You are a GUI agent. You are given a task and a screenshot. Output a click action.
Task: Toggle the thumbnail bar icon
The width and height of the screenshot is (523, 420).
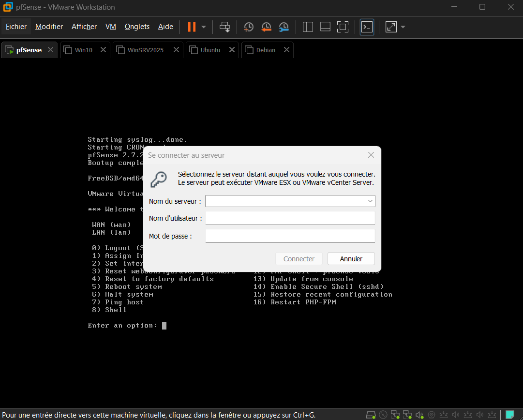(x=325, y=27)
